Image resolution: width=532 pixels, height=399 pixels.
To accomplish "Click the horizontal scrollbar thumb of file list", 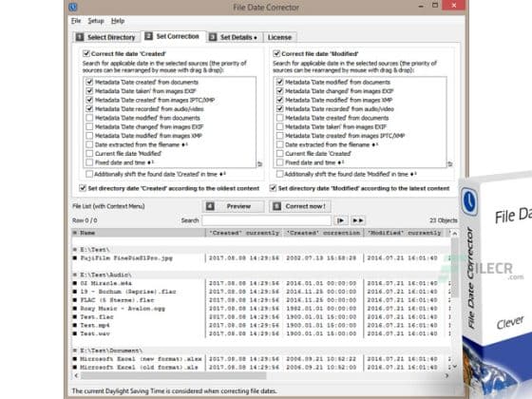I will click(173, 375).
